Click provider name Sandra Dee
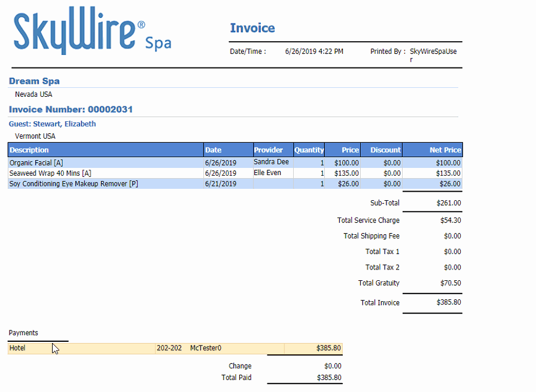 coord(271,162)
